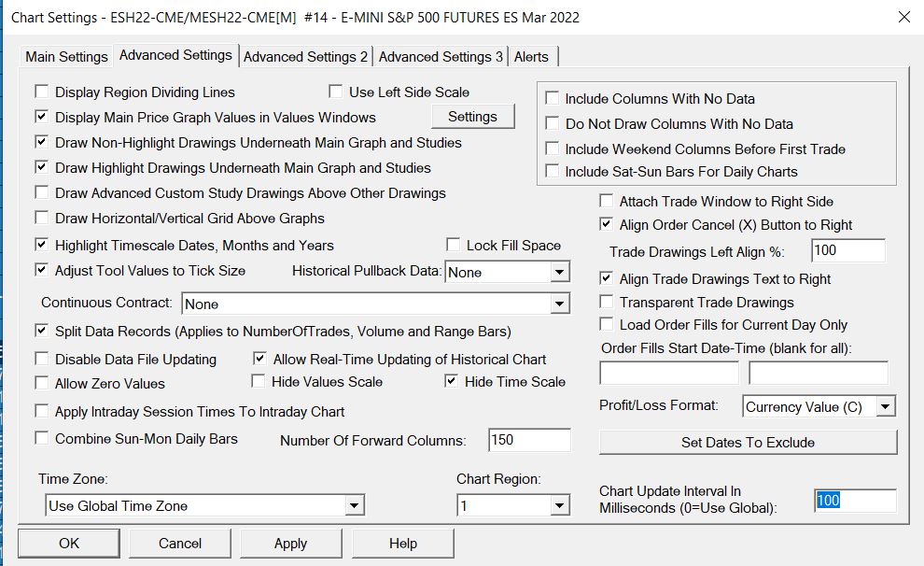Uncheck Align Trade Drawings Text to Right
Image resolution: width=924 pixels, height=566 pixels.
(x=607, y=278)
